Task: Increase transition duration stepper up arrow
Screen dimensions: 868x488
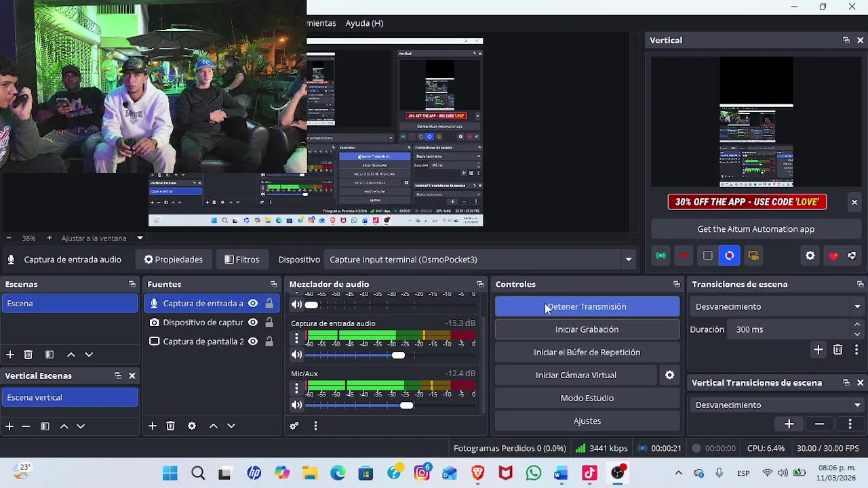Action: pos(857,325)
